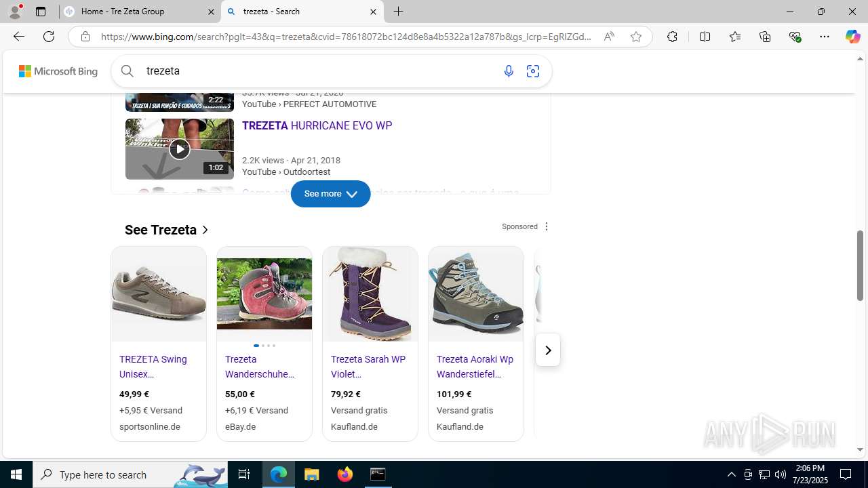Open the network status tray icon
The image size is (868, 488).
[x=764, y=474]
